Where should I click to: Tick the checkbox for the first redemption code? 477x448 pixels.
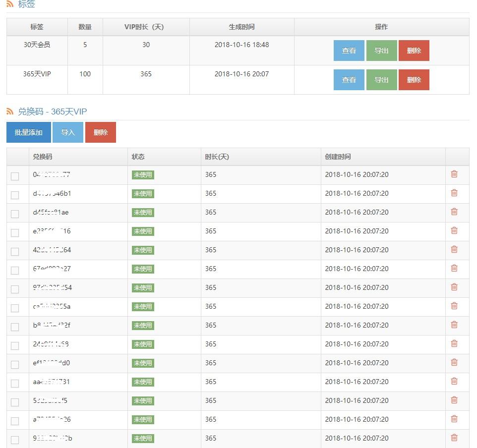tap(15, 176)
